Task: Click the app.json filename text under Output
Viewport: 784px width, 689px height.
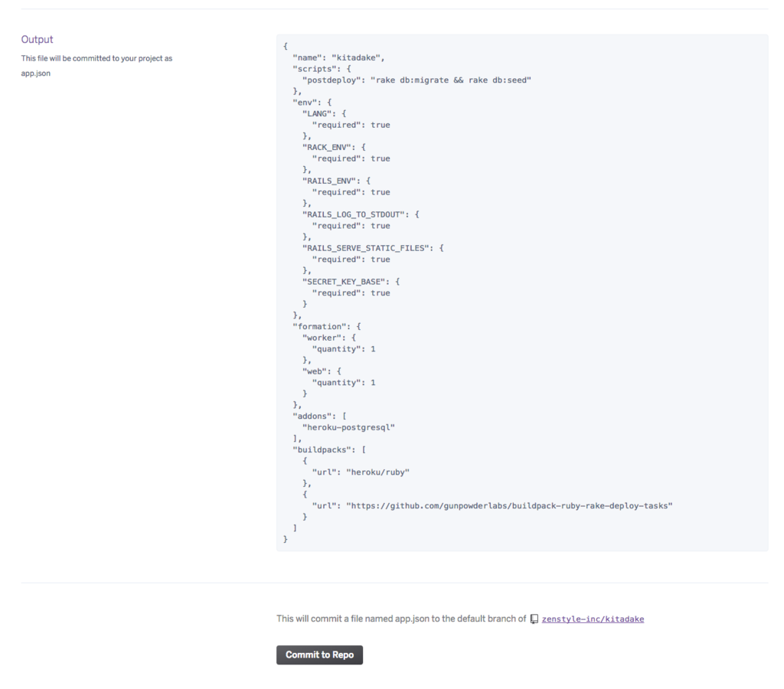Action: click(x=35, y=73)
